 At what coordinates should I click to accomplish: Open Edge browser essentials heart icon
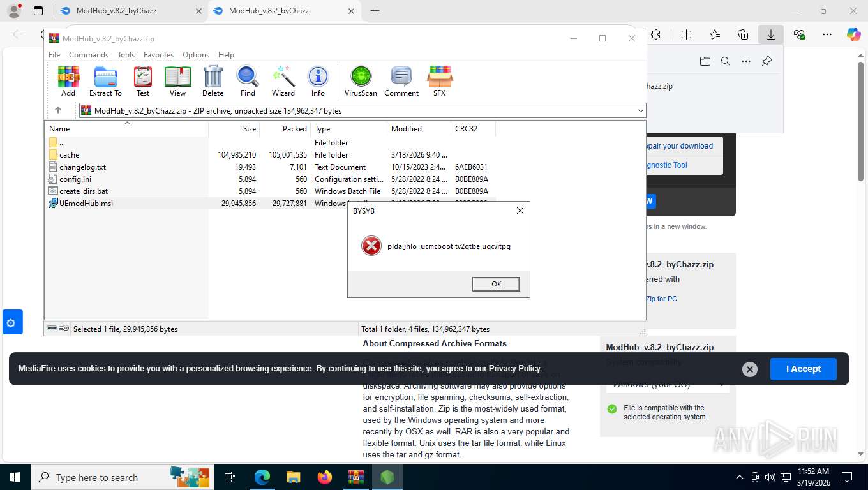pyautogui.click(x=799, y=34)
